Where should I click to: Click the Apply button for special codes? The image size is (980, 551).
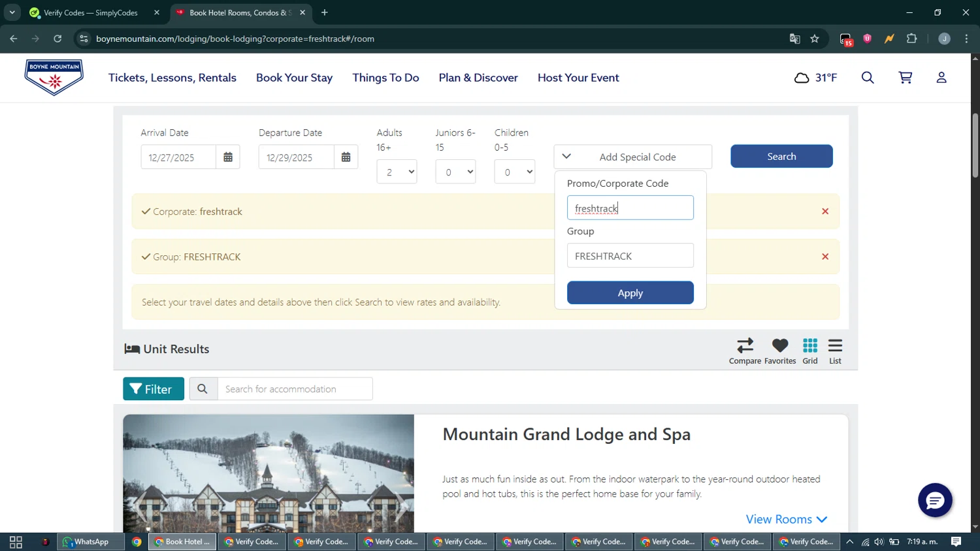click(x=630, y=293)
